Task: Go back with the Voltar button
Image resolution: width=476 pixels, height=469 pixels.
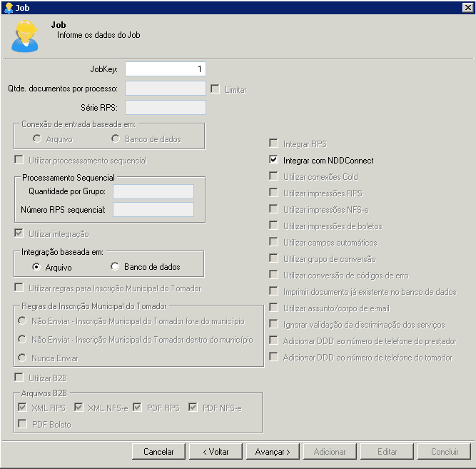Action: click(x=216, y=451)
